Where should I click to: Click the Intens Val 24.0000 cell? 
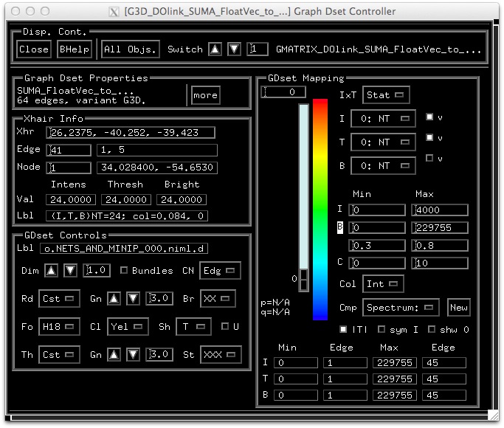point(71,199)
